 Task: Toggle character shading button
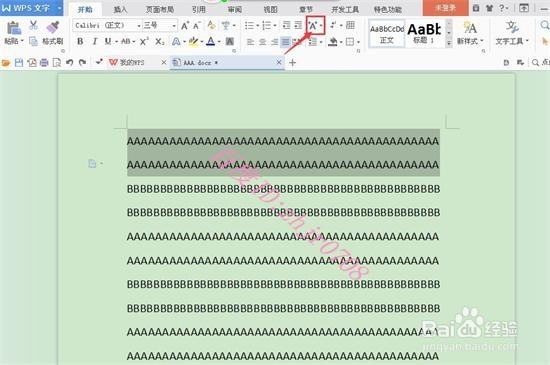(230, 42)
